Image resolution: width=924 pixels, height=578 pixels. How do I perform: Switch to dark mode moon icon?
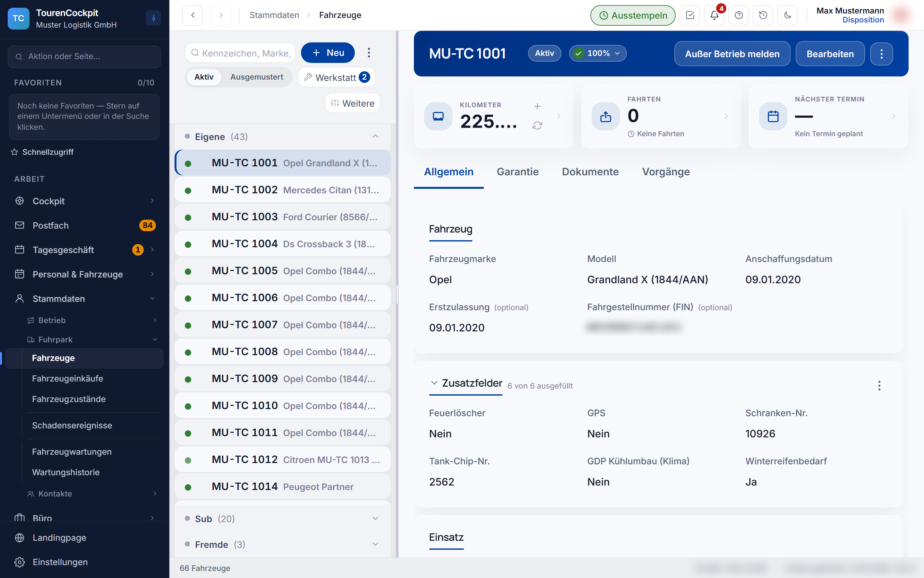tap(787, 15)
